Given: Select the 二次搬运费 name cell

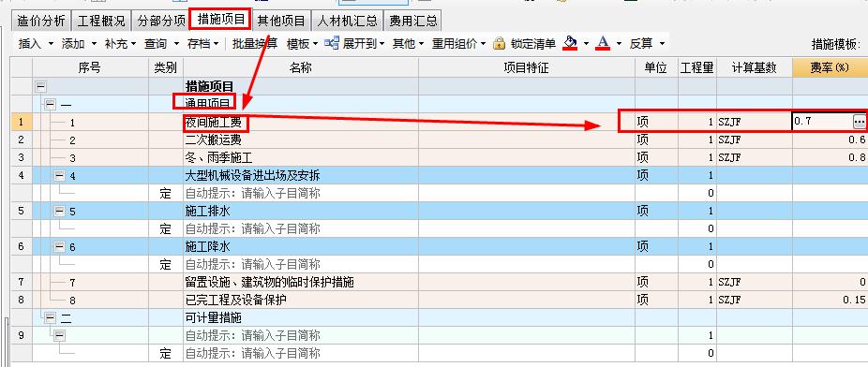Looking at the screenshot, I should 301,139.
